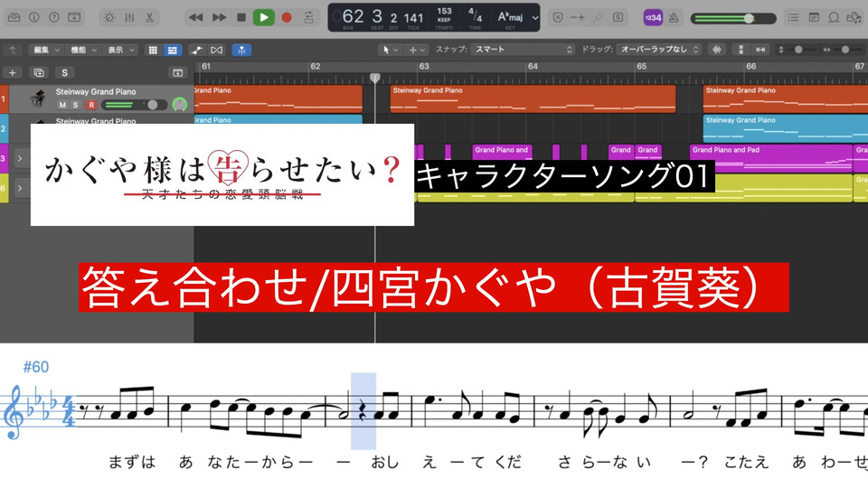868x488 pixels.
Task: Select the Grand Piano and Pad region
Action: tap(770, 157)
